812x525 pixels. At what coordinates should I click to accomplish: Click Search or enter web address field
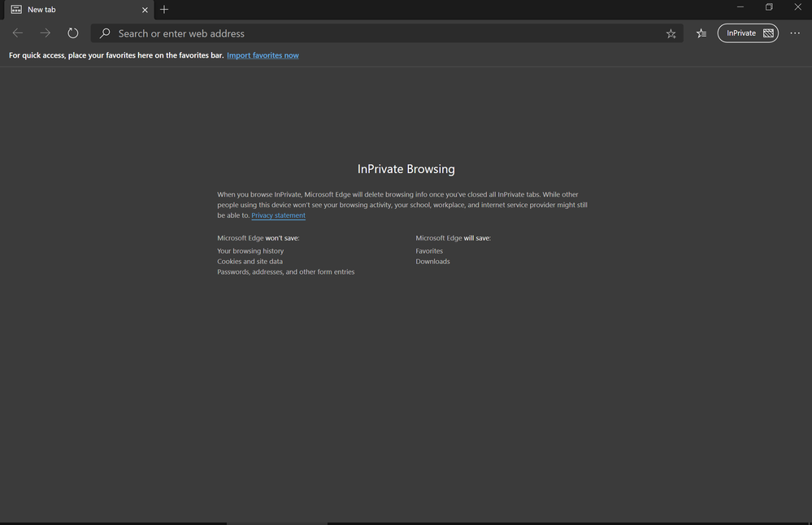click(388, 33)
